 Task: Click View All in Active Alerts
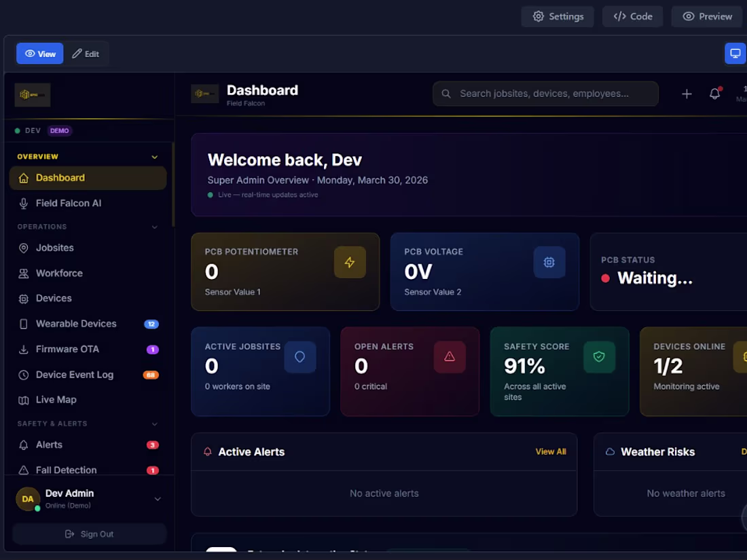coord(551,452)
